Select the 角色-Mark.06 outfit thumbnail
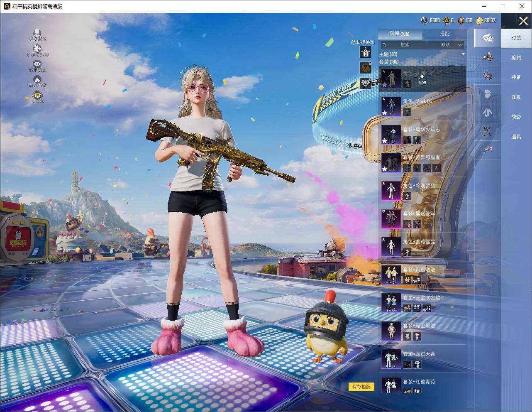 391,107
